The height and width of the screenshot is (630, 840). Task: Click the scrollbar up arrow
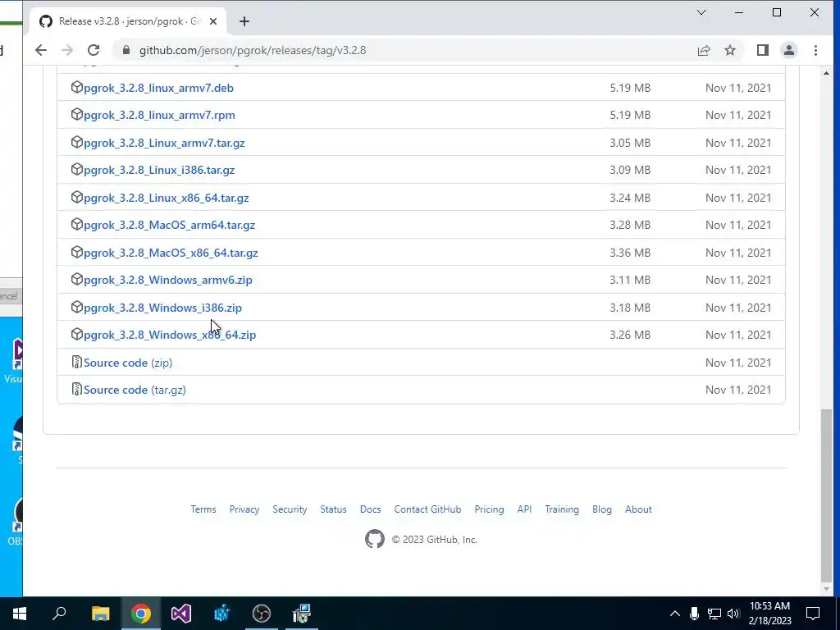point(827,73)
